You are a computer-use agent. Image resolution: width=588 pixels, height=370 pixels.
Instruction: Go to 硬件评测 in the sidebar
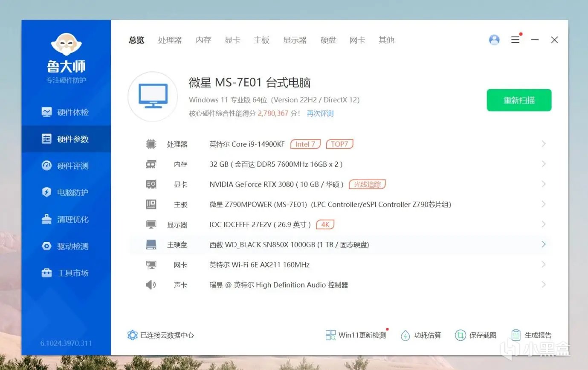point(66,166)
